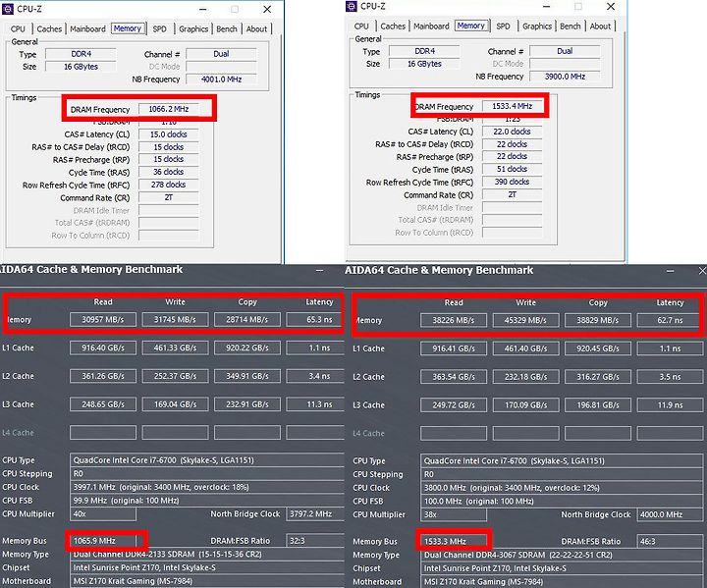Click the CPU-Z app icon in the left window title bar
The width and height of the screenshot is (707, 588).
tap(8, 9)
